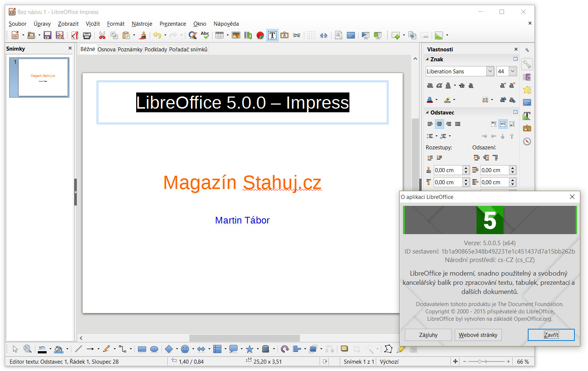Run the spelling check (Abc icon)

point(205,35)
